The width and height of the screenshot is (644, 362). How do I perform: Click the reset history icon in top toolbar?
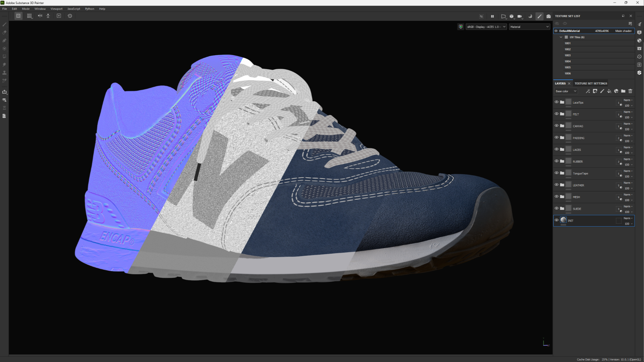click(70, 16)
